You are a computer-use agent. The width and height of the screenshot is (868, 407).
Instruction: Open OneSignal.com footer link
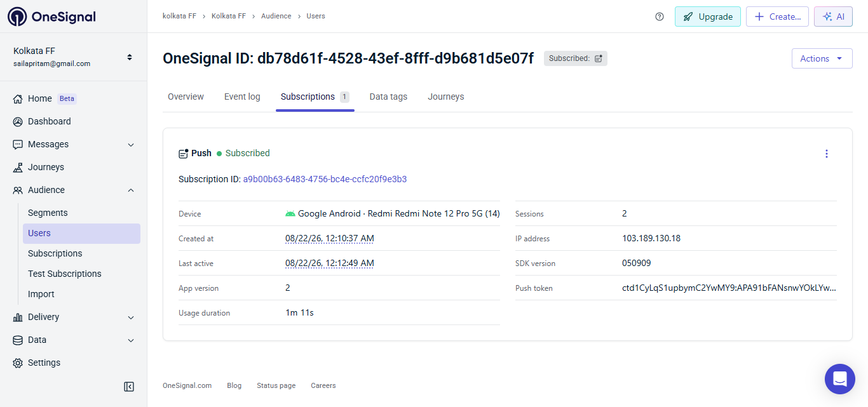pos(187,385)
